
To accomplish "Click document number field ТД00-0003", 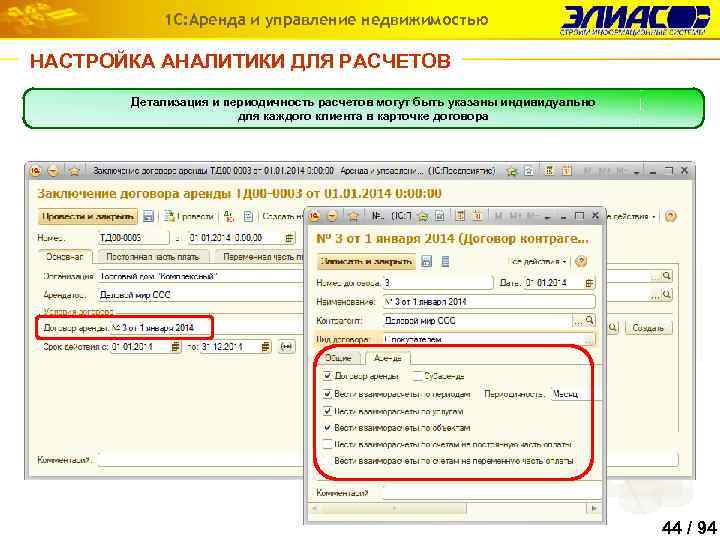I will pyautogui.click(x=133, y=238).
